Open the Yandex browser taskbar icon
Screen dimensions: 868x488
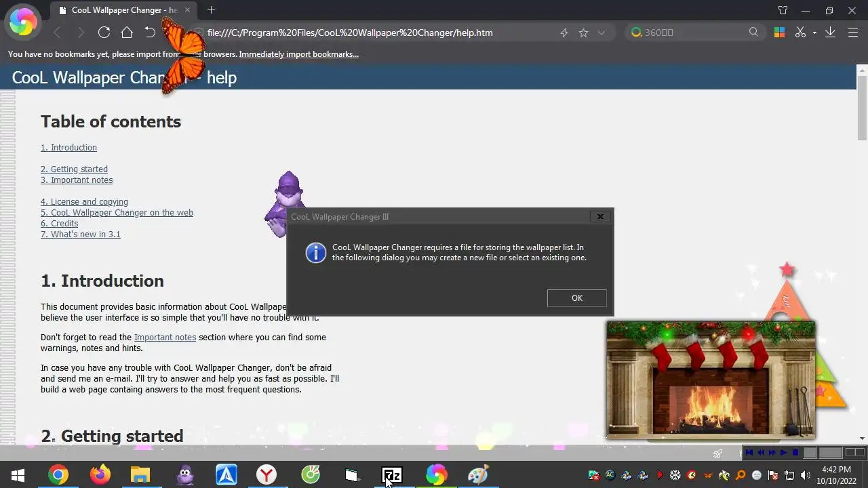tap(267, 475)
